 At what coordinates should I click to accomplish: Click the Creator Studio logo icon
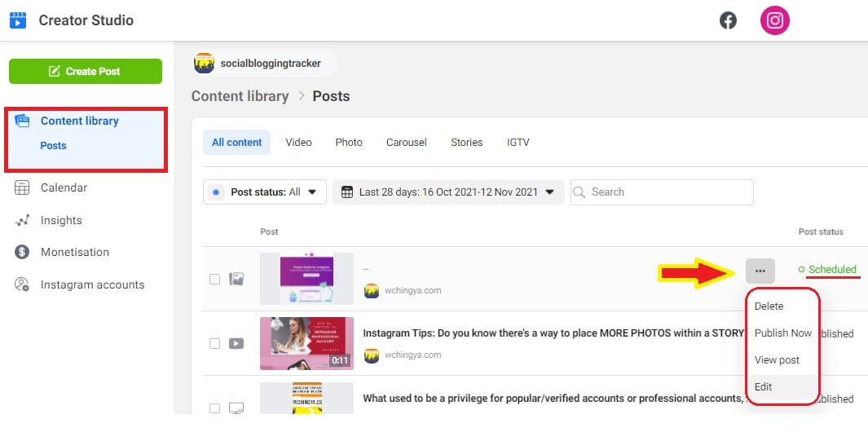pyautogui.click(x=18, y=20)
